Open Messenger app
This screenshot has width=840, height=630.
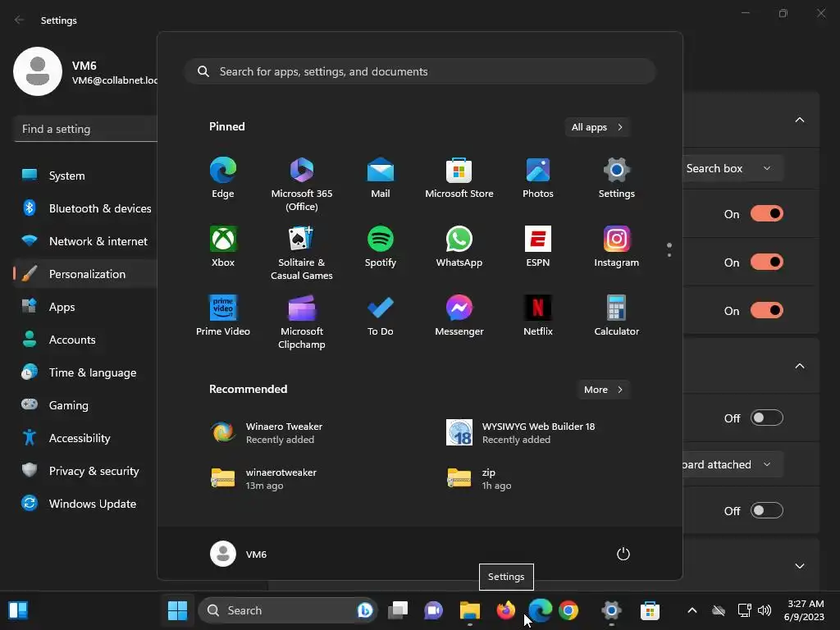click(x=459, y=316)
